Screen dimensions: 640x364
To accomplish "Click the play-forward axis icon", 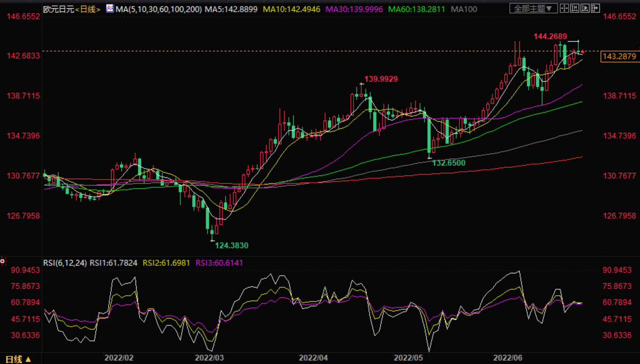I will [x=585, y=8].
